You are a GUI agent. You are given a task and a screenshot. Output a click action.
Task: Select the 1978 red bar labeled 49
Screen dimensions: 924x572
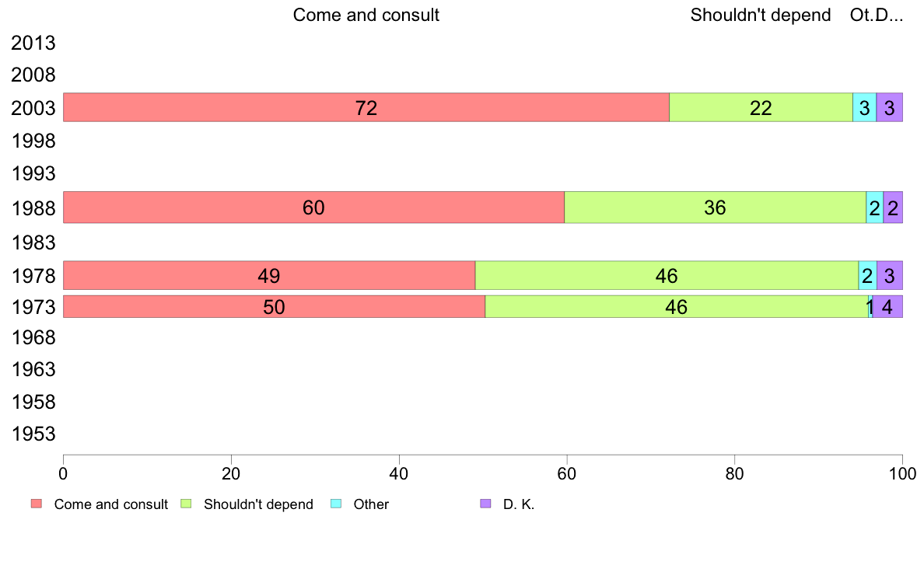[268, 275]
